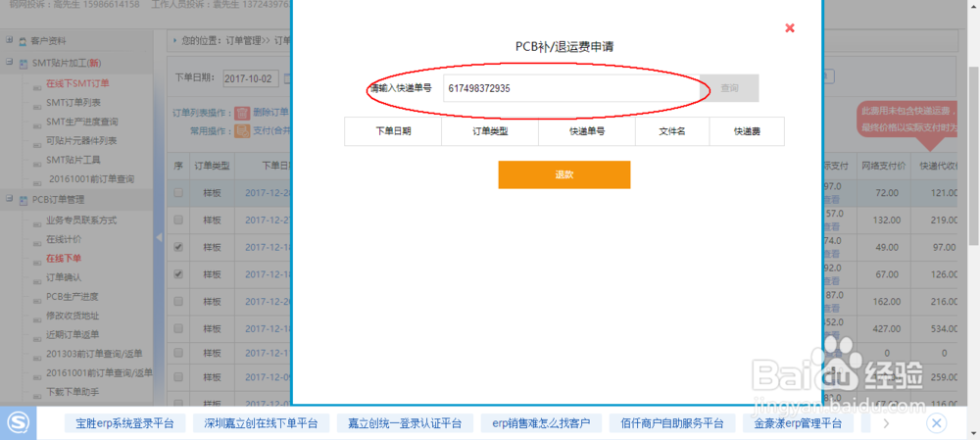Open 20161001前订单查询/返单 in sidebar
Image resolution: width=980 pixels, height=440 pixels.
coord(99,373)
